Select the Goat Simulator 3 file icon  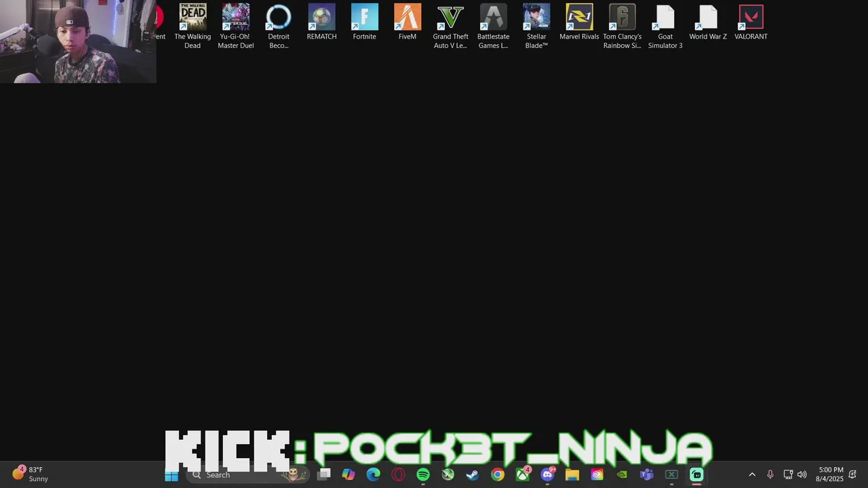[665, 26]
